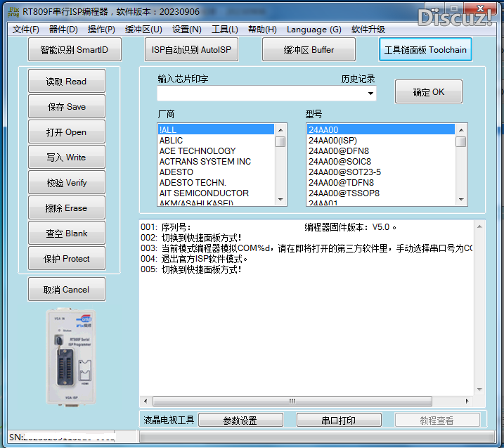Screen dimensions: 504x448
Task: Select model 24AA00@TDFN8
Action: point(380,182)
